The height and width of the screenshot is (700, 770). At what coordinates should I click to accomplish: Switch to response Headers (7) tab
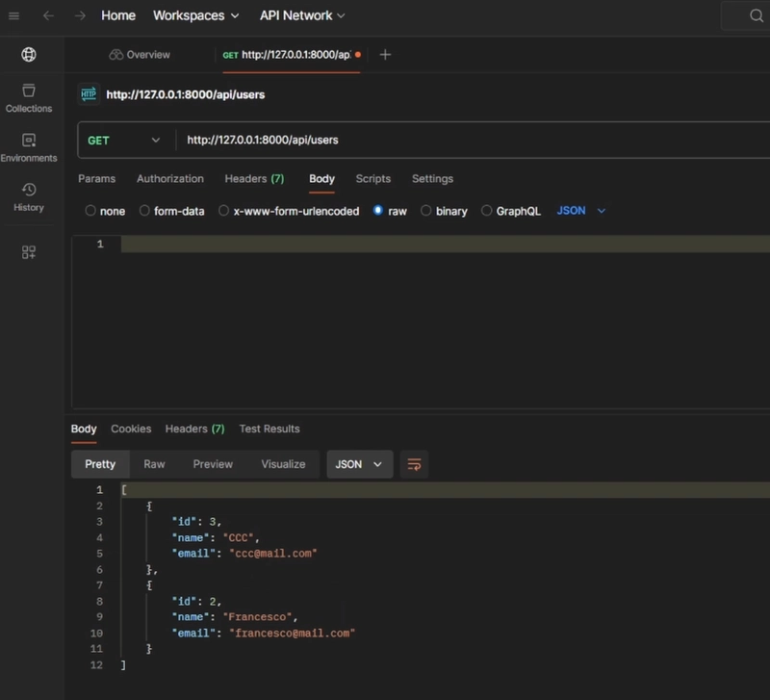coord(195,428)
